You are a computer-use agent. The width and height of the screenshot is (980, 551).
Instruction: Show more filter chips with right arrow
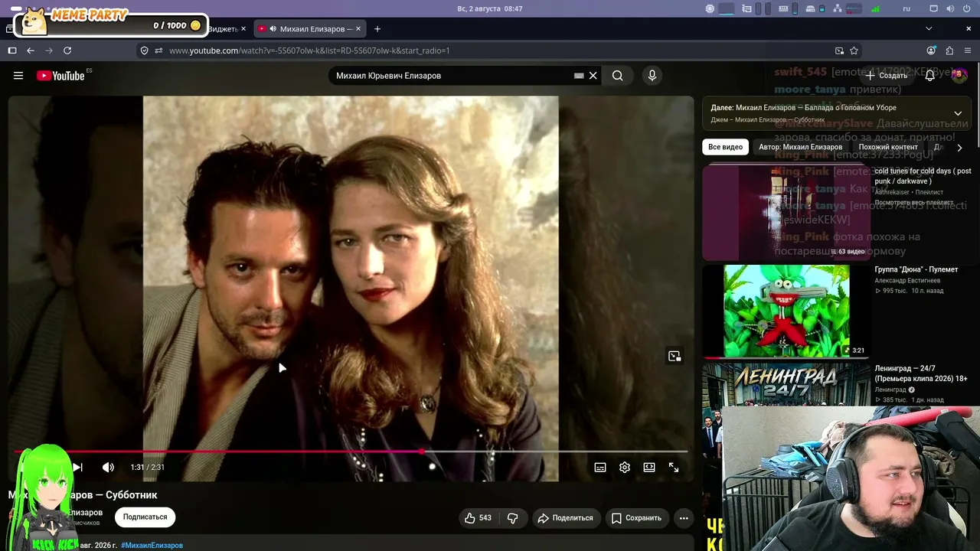point(959,148)
